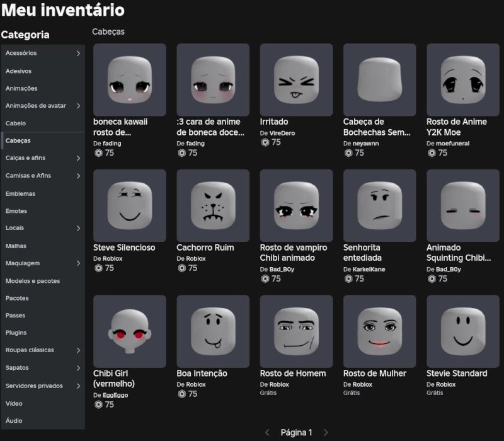
Task: Click the Robux price icon under Irritado
Action: pos(265,142)
